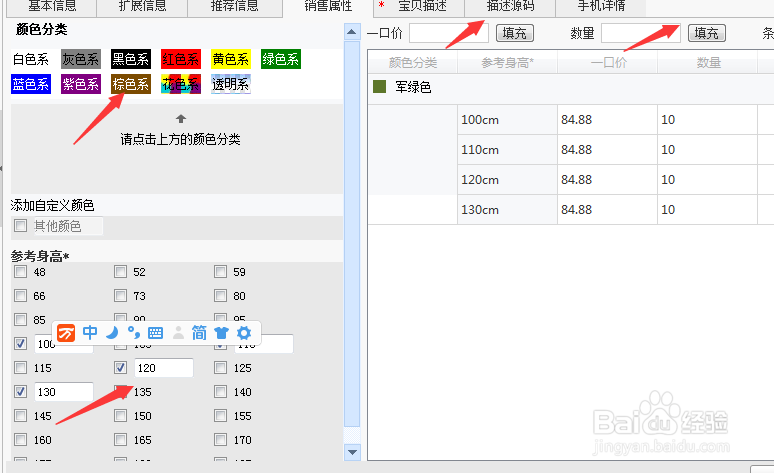
Task: Select the 灰色系 color category
Action: 81,59
